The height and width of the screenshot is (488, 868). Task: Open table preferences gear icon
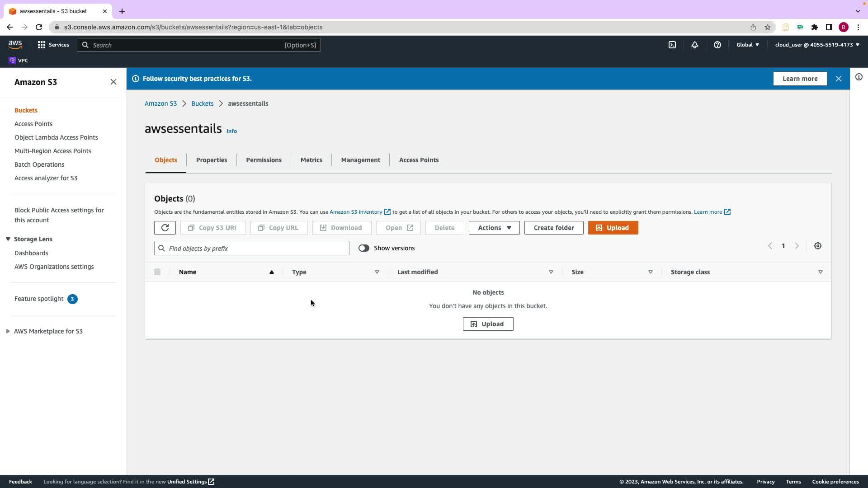(818, 246)
